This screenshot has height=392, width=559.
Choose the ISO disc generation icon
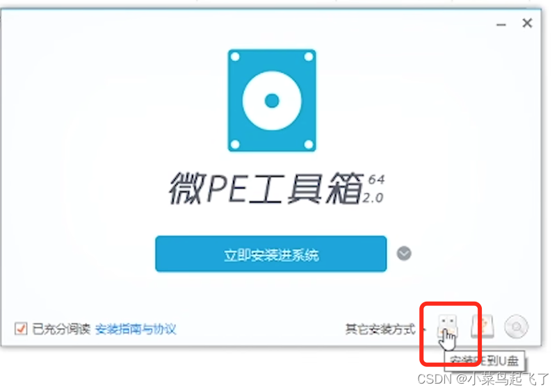[516, 327]
